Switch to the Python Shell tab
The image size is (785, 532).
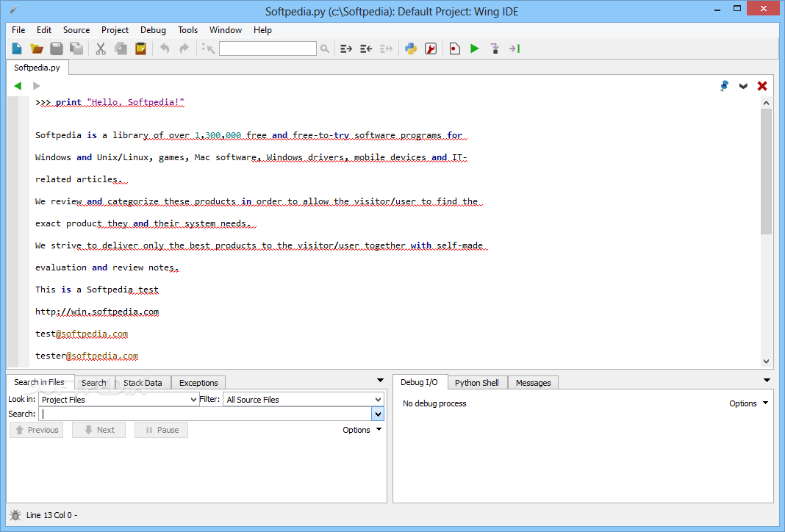[477, 383]
